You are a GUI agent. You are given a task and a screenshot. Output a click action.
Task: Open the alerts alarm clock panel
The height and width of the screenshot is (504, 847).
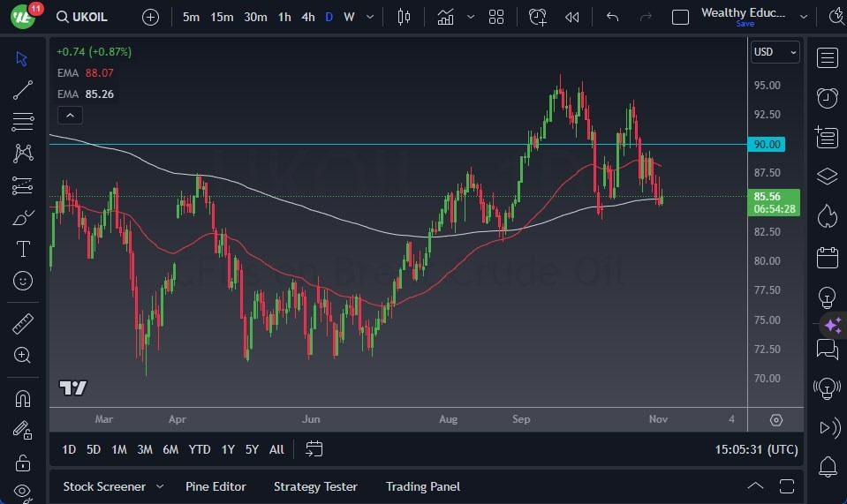point(827,98)
